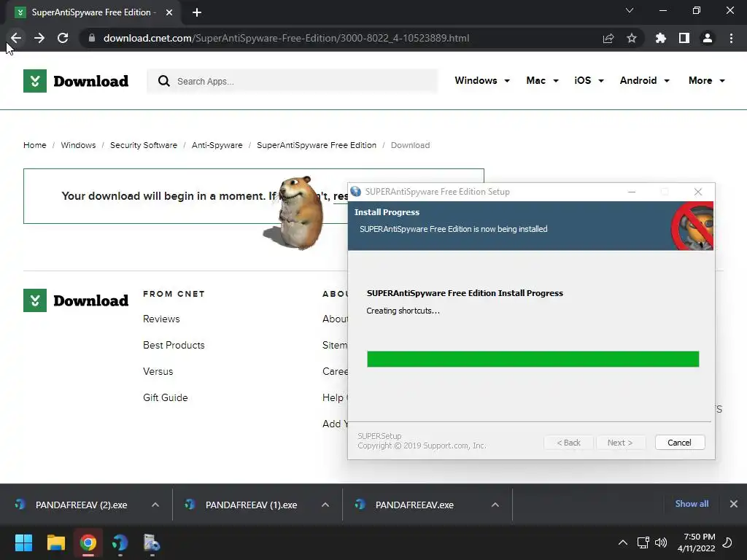Click the green install progress bar
The width and height of the screenshot is (747, 560).
coord(533,359)
